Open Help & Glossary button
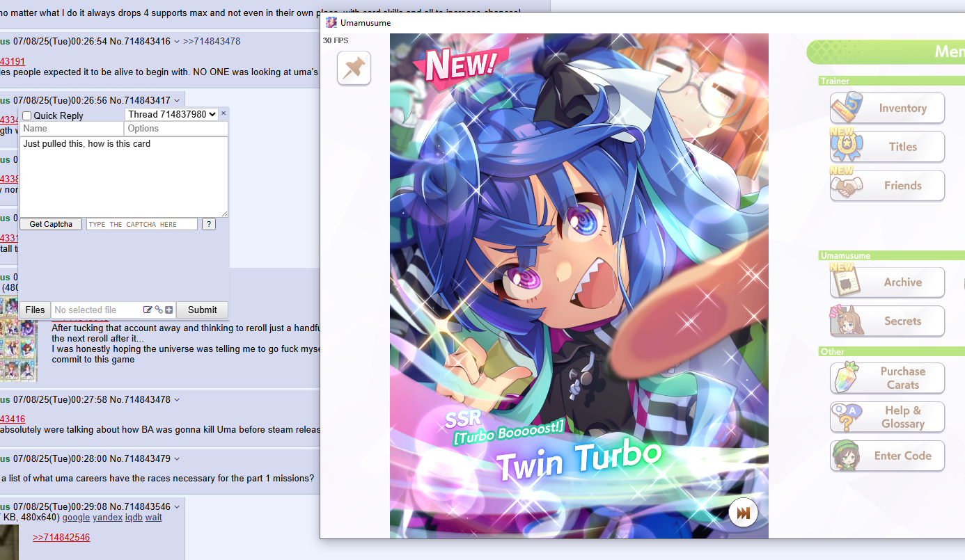This screenshot has height=560, width=965. click(887, 417)
